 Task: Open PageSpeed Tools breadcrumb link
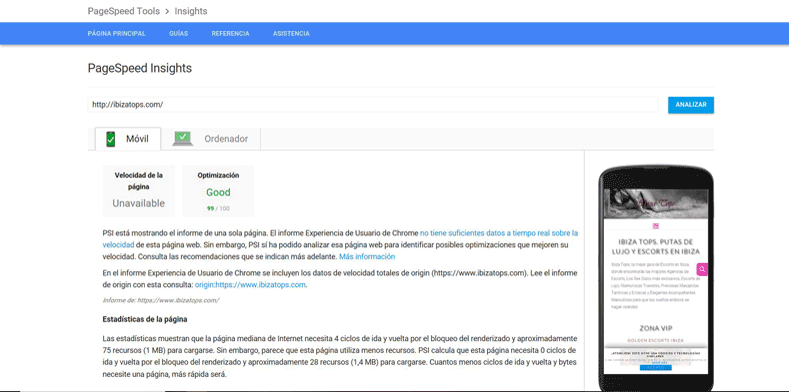coord(124,11)
